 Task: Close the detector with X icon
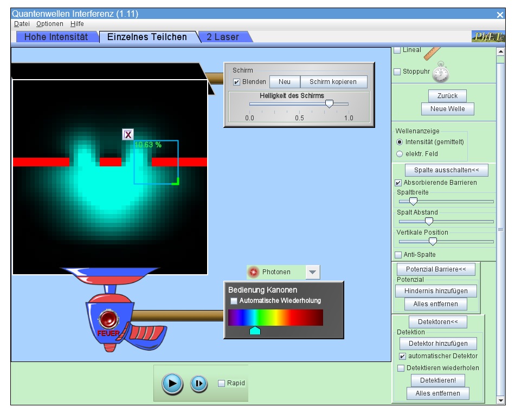point(128,134)
